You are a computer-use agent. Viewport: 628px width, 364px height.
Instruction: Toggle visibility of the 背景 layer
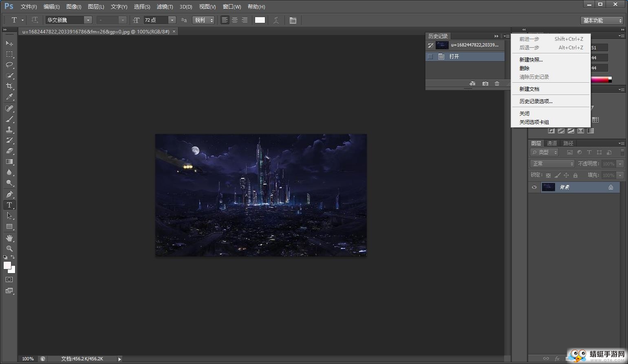pyautogui.click(x=534, y=187)
